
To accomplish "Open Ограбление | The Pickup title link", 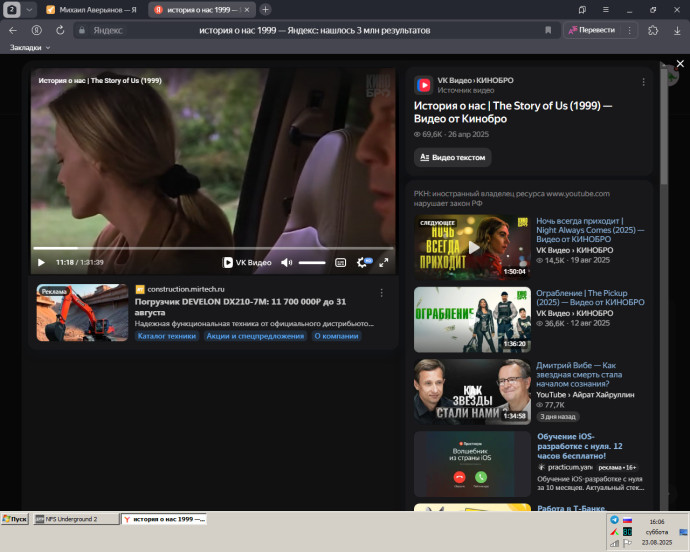I will pos(590,298).
